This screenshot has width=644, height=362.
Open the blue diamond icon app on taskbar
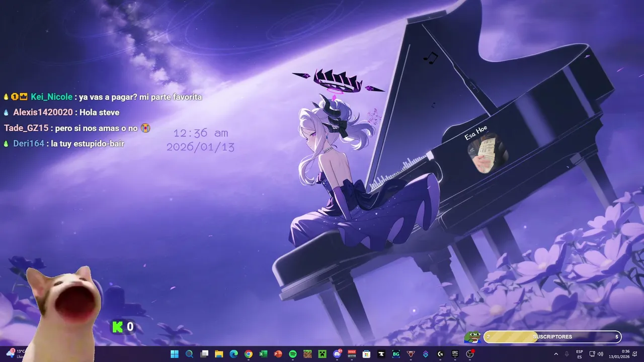426,354
